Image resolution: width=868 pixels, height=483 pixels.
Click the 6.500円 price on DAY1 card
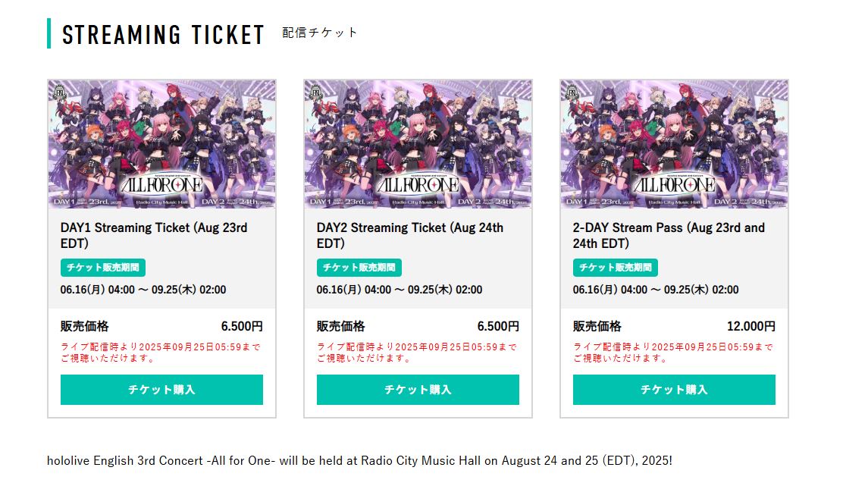242,327
